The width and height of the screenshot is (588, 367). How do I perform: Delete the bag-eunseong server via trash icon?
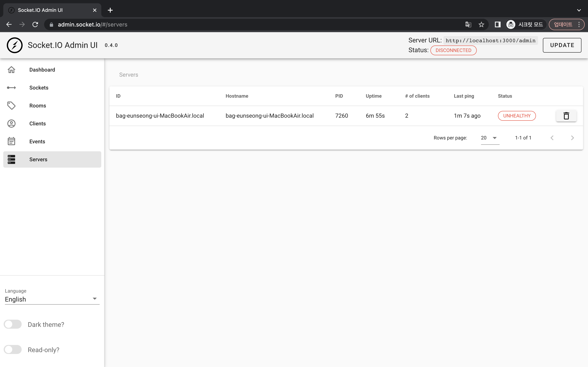pos(566,116)
